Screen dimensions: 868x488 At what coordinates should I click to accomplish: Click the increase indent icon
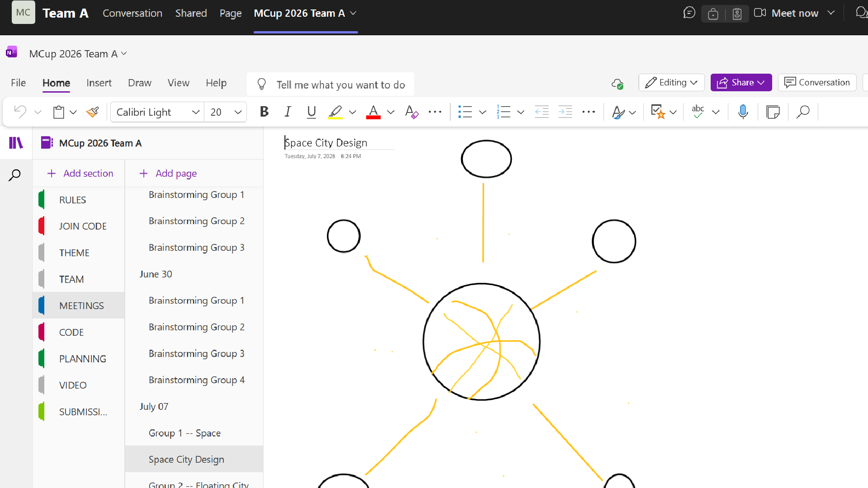click(x=565, y=112)
